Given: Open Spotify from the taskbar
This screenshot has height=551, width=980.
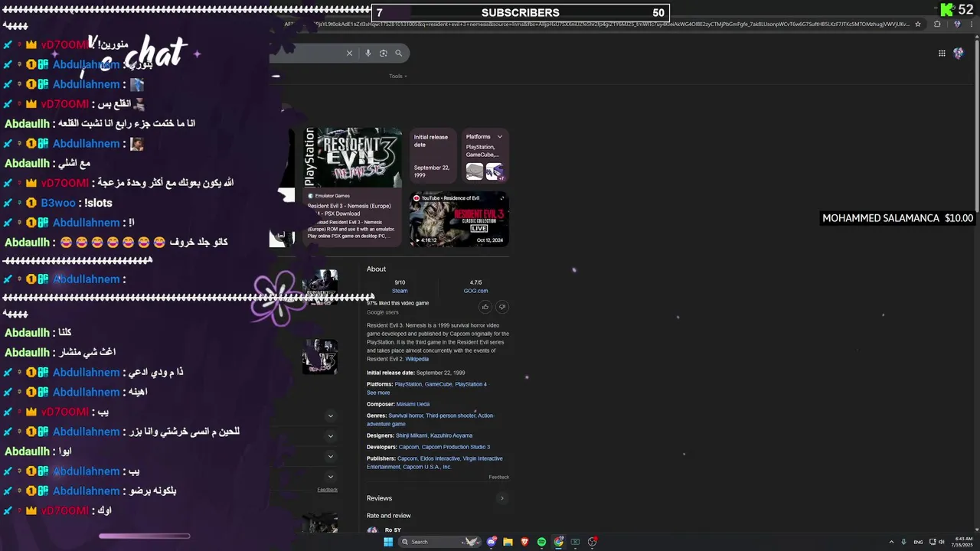Looking at the screenshot, I should pos(541,542).
